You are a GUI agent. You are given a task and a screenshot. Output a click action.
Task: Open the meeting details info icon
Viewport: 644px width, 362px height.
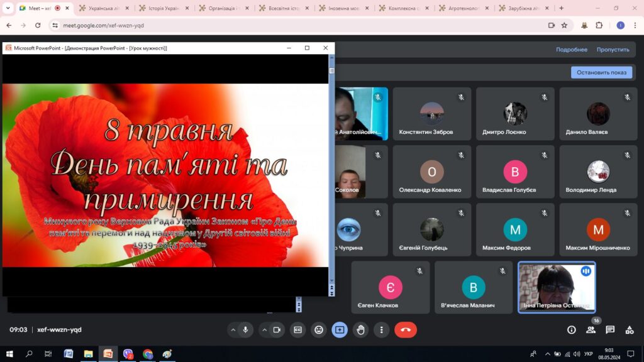(x=572, y=329)
